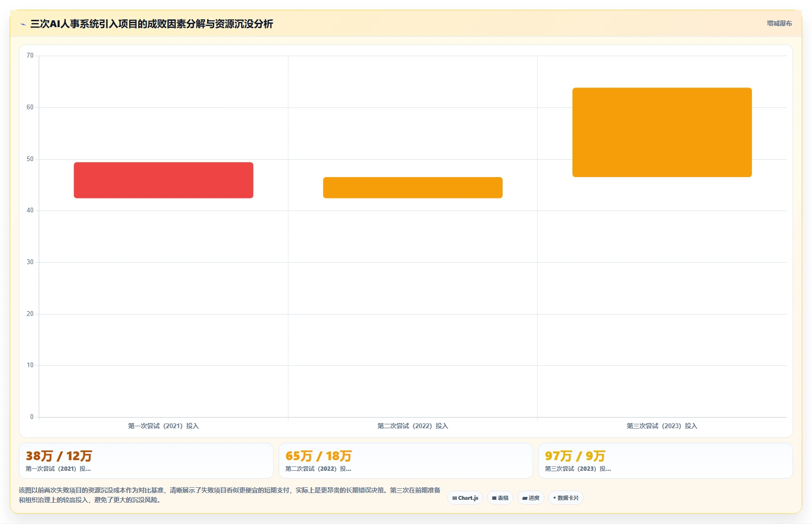Select the 进度 tag chip
Viewport: 812px width, 524px height.
(x=531, y=498)
